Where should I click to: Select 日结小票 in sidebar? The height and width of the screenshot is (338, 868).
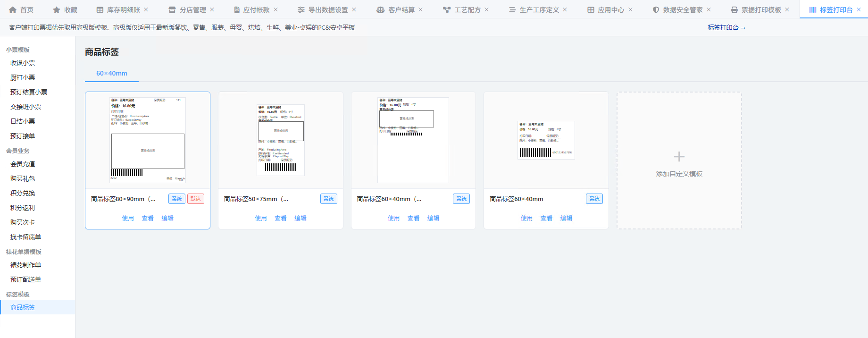23,121
